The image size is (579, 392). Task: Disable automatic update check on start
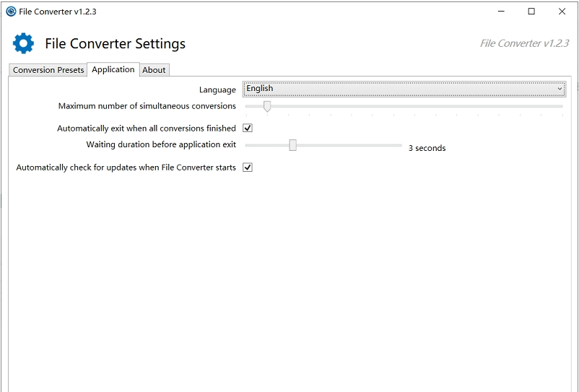click(248, 167)
